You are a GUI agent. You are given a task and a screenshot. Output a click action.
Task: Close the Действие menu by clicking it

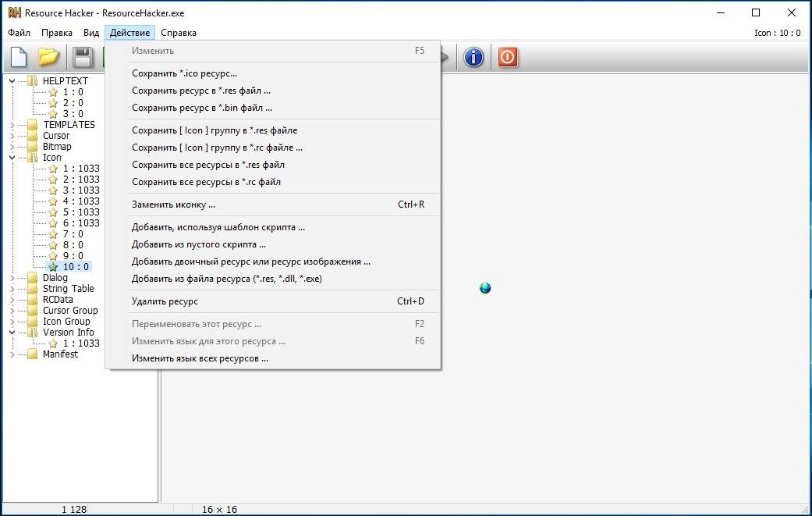click(x=129, y=33)
